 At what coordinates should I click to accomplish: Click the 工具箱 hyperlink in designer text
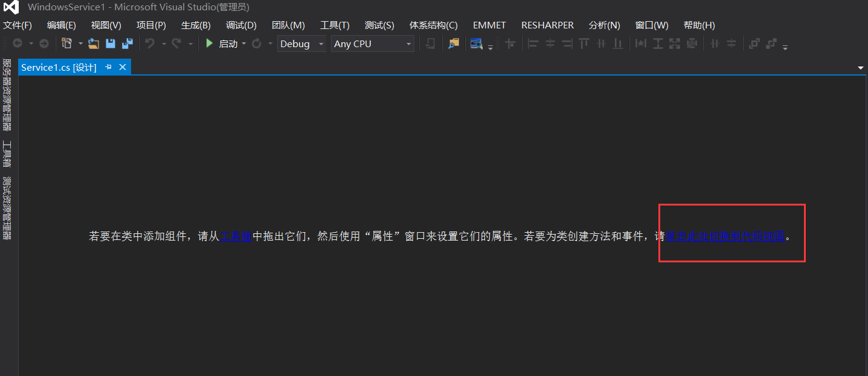[x=236, y=236]
